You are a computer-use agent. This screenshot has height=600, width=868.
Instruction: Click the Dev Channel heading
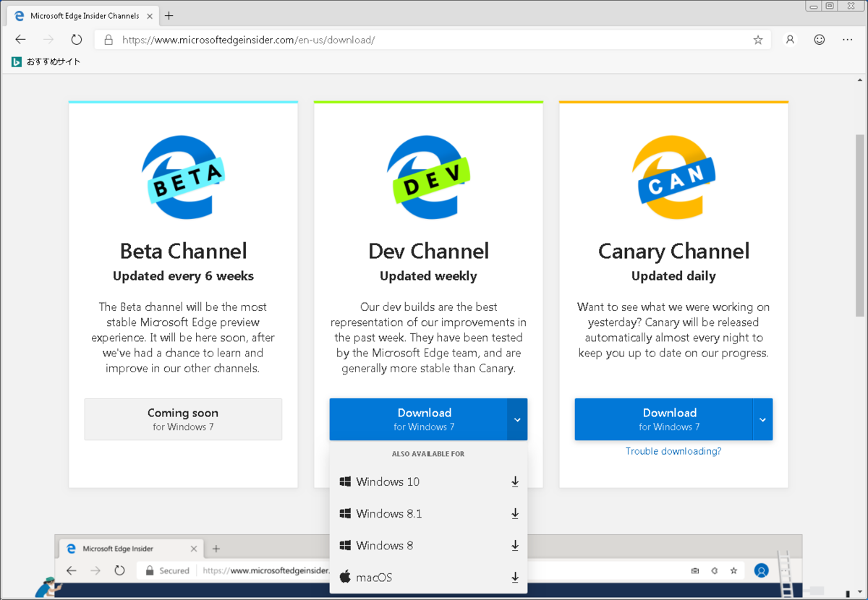pos(428,251)
